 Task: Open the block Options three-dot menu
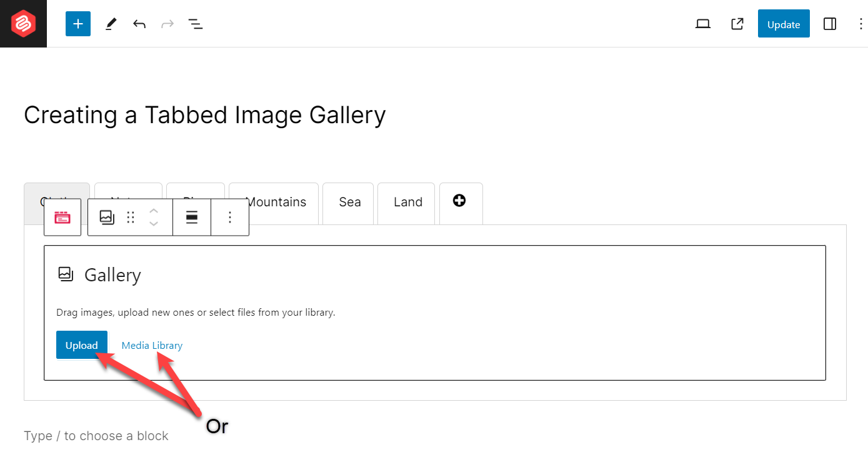coord(230,217)
